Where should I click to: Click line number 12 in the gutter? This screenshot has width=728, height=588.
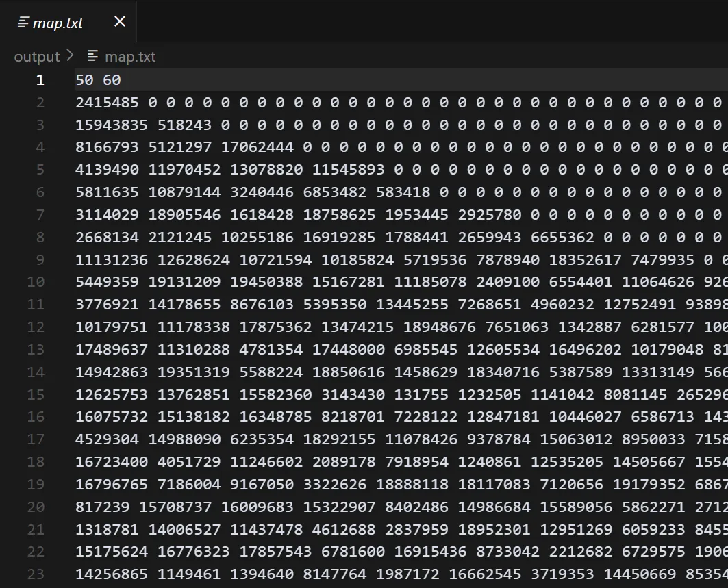click(x=36, y=327)
